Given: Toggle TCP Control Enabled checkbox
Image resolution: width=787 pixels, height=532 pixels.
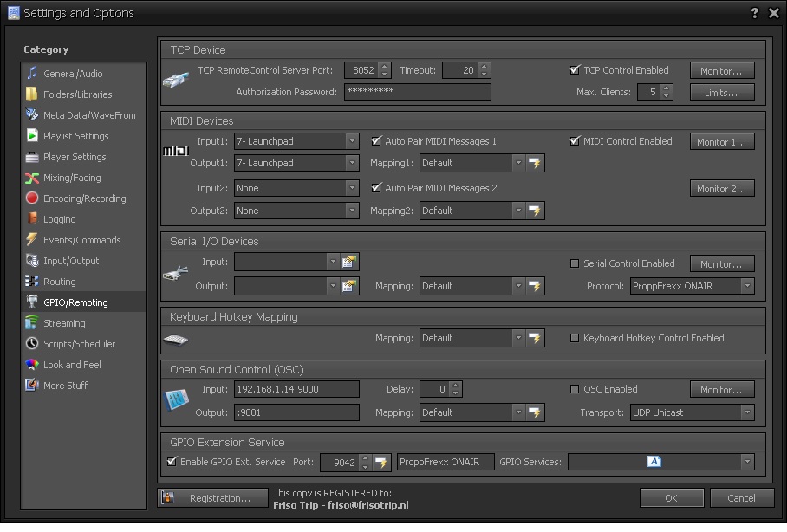Looking at the screenshot, I should coord(575,70).
